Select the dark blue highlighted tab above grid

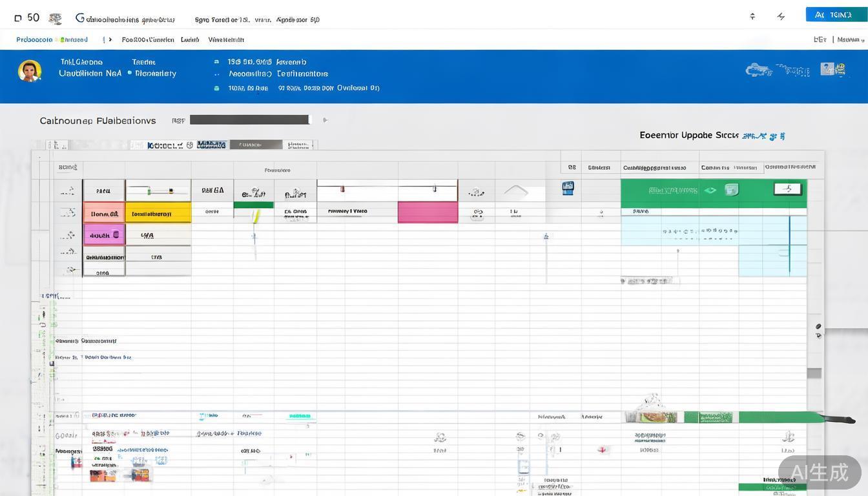(211, 145)
